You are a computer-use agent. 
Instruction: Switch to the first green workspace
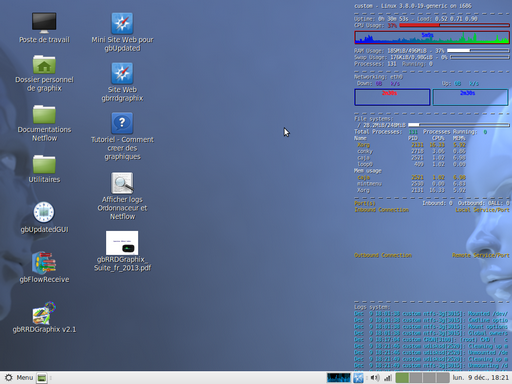402,378
